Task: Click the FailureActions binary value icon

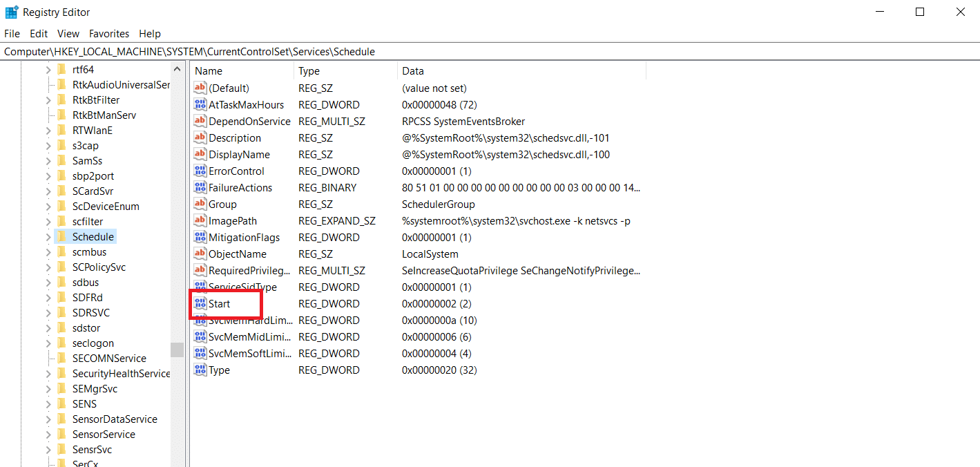Action: [200, 188]
